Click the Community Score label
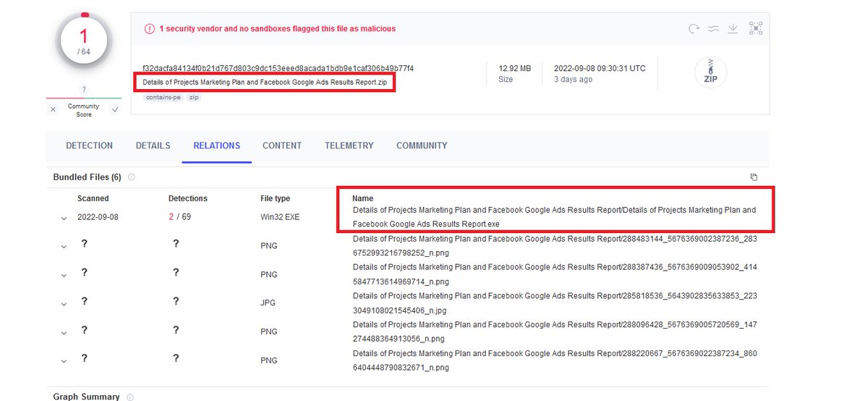The image size is (868, 401). click(x=84, y=110)
